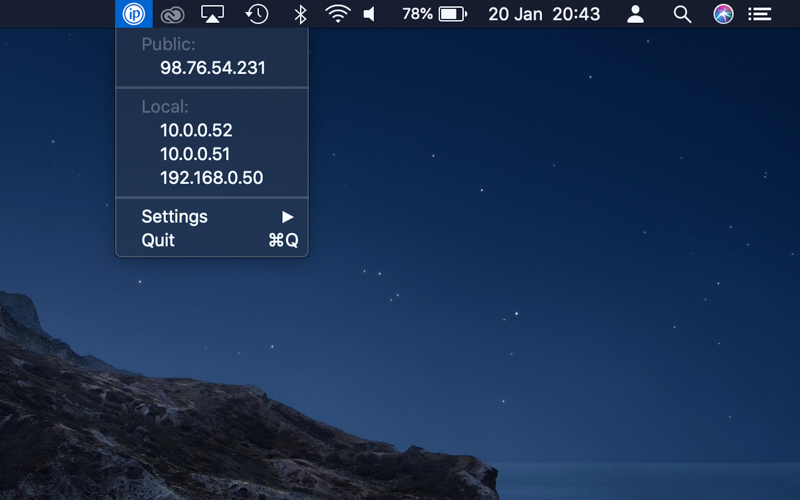
Task: Open the Settings submenu
Action: 212,217
